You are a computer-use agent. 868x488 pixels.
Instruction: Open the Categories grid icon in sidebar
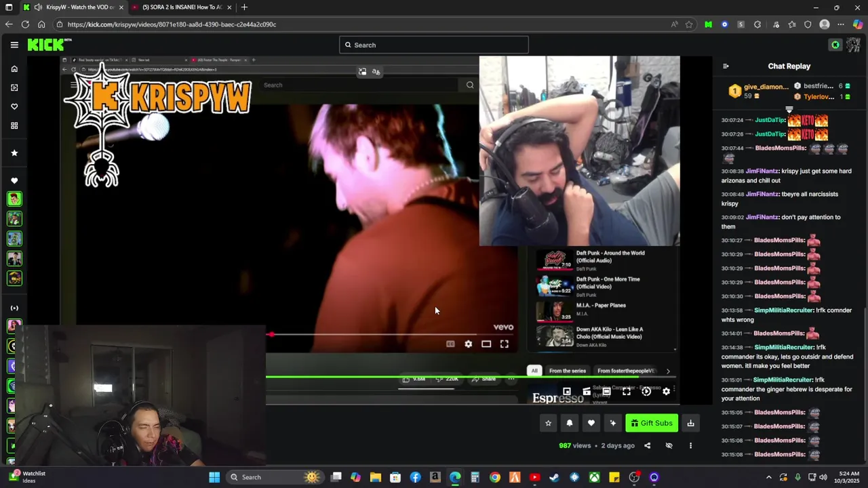pos(14,125)
